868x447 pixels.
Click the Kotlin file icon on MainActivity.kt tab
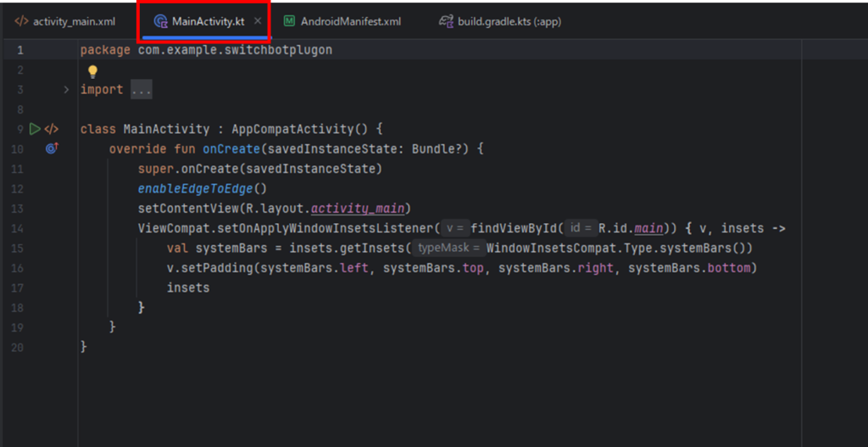(160, 21)
